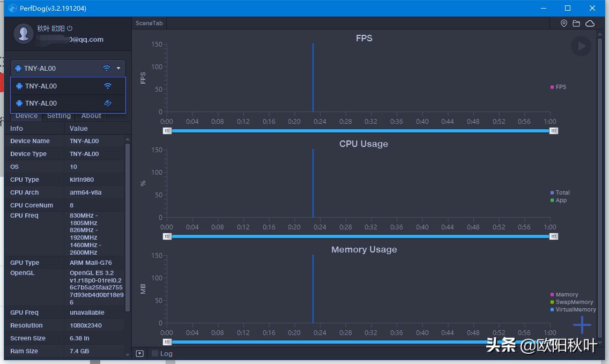Select the Ram Size value 7.4 GB

79,351
